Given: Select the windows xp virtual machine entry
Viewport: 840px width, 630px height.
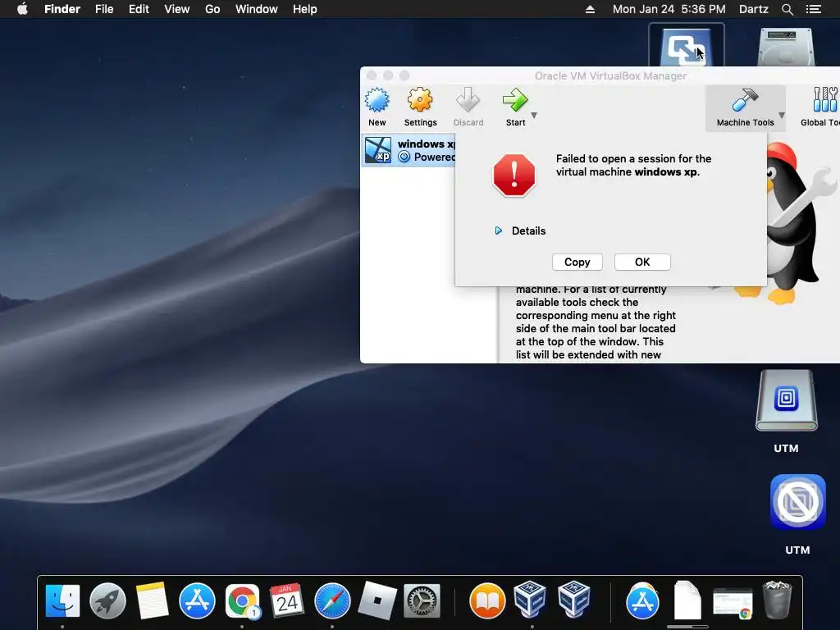Looking at the screenshot, I should 409,150.
